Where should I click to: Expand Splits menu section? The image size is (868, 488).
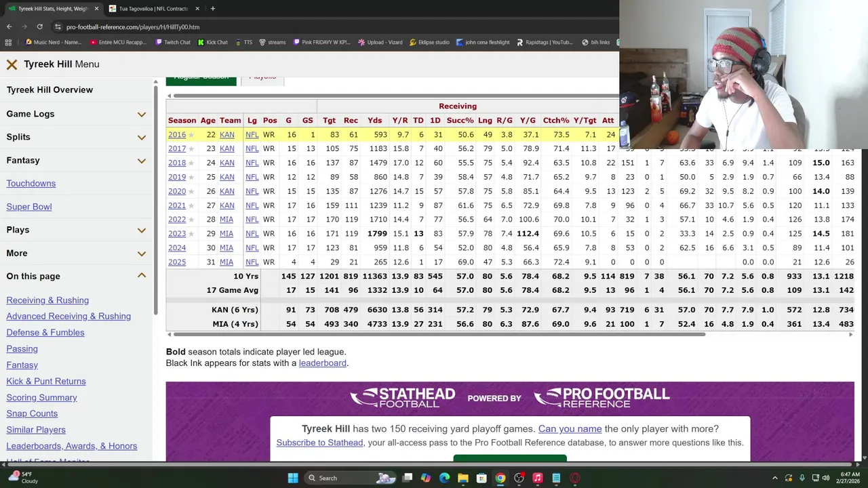click(x=76, y=137)
